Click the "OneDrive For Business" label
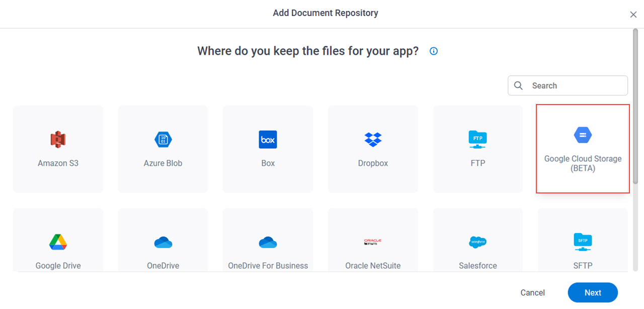This screenshot has width=644, height=309. (268, 266)
